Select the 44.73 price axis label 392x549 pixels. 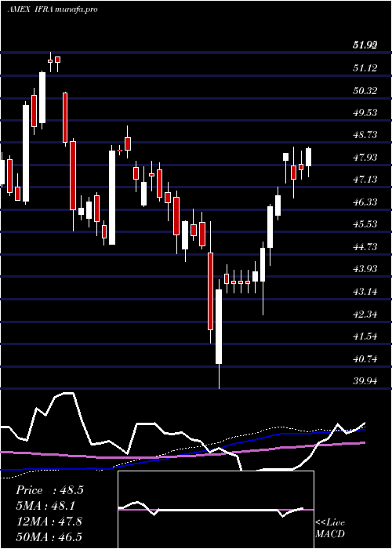365,247
